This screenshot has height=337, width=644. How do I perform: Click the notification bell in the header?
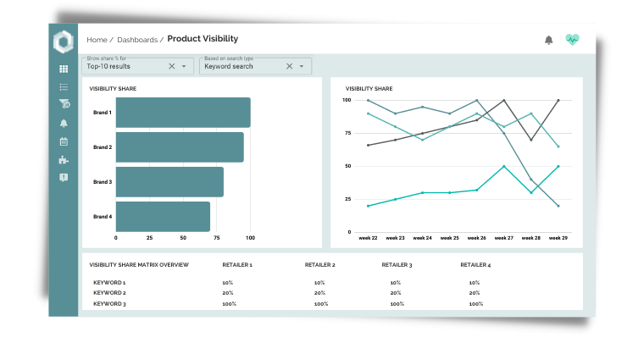tap(549, 40)
